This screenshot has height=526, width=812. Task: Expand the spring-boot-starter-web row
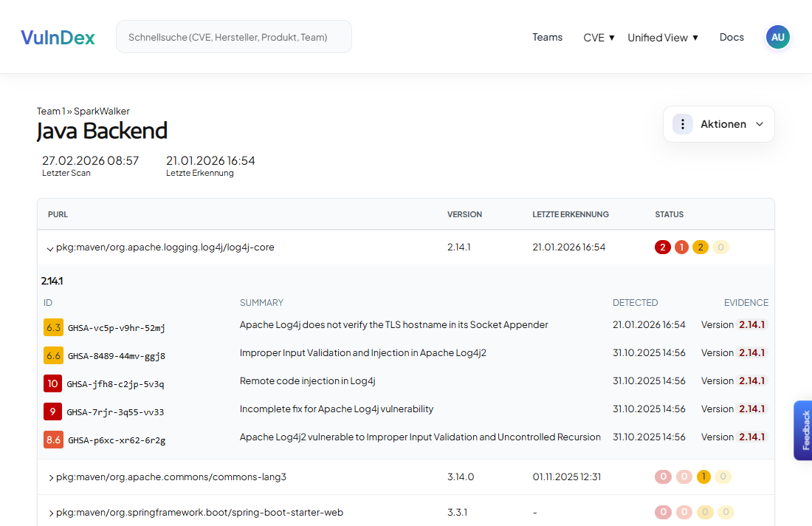[51, 513]
